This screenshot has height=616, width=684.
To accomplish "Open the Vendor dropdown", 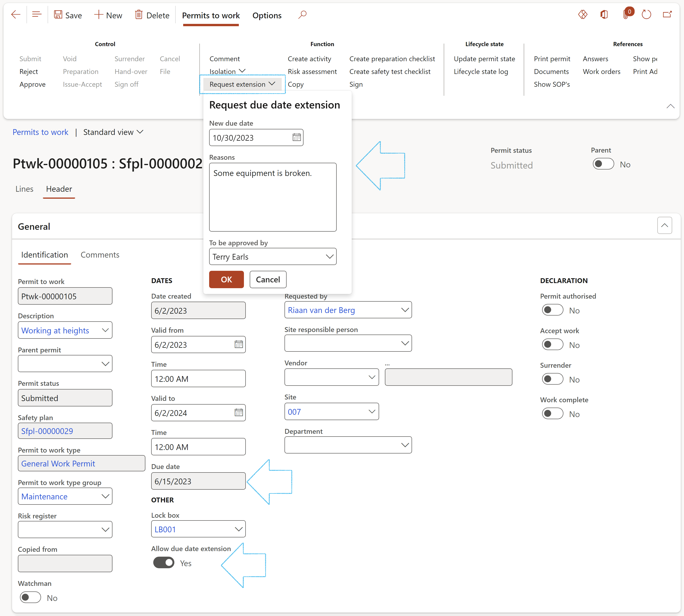I will coord(372,377).
